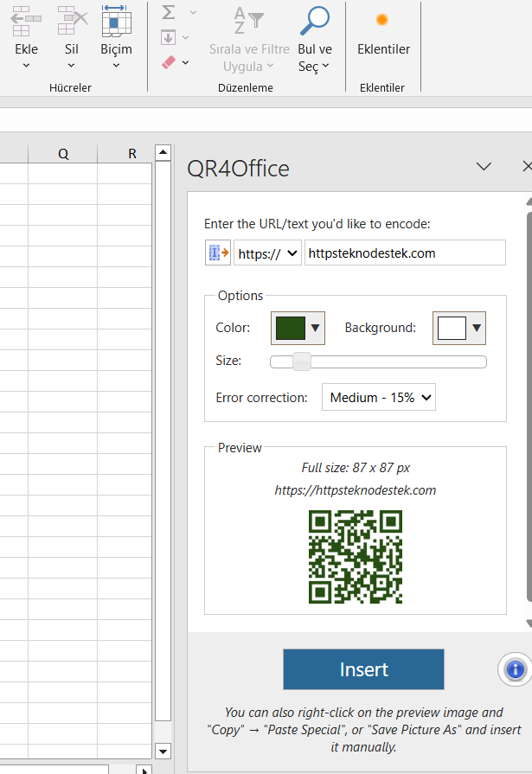
Task: Expand the AutoSum dropdown arrow
Action: tap(193, 12)
